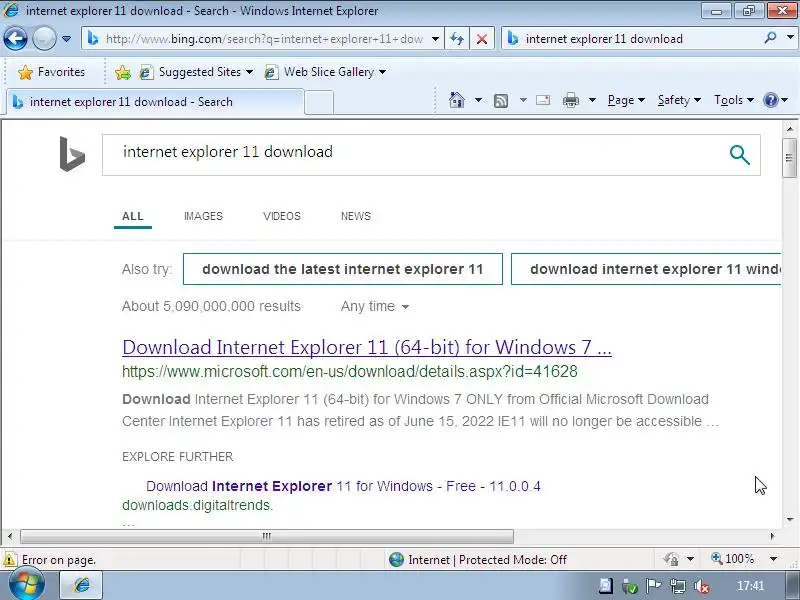Click the teal Bing search magnifier button

pos(739,155)
